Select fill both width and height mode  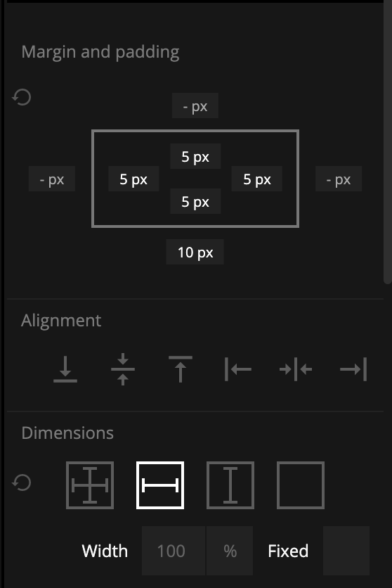click(x=90, y=485)
